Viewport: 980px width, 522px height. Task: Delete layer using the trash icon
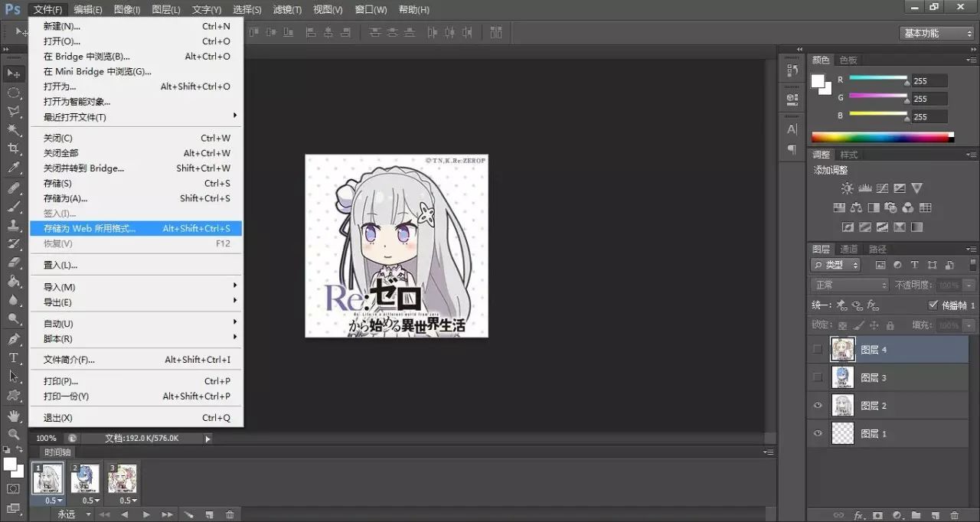coord(954,515)
